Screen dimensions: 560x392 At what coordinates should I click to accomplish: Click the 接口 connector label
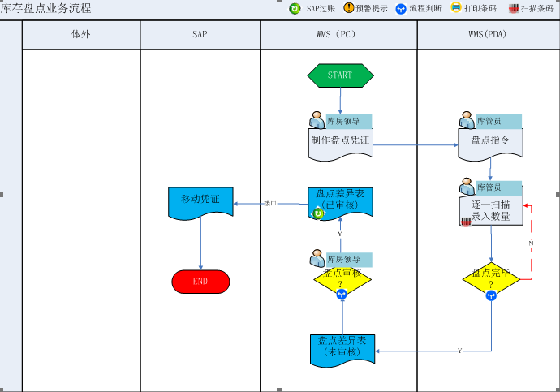270,204
